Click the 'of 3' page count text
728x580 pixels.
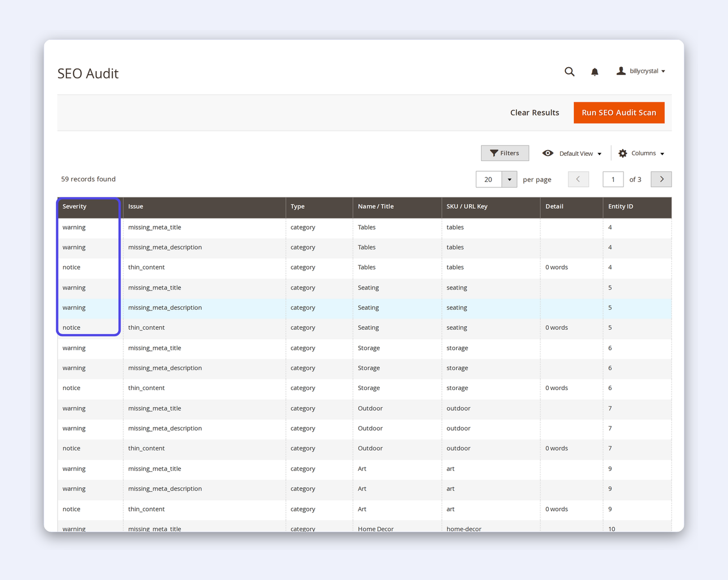tap(635, 180)
